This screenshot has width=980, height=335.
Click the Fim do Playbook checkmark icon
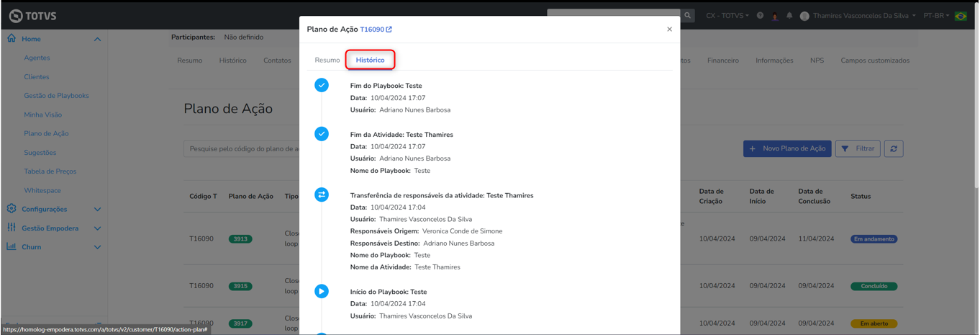tap(322, 85)
